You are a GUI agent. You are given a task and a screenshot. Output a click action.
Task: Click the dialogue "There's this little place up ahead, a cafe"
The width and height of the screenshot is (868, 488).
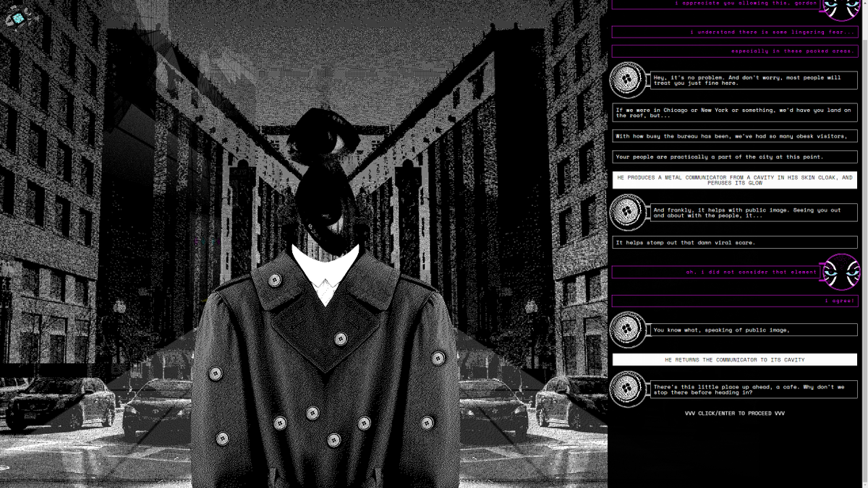coord(754,389)
